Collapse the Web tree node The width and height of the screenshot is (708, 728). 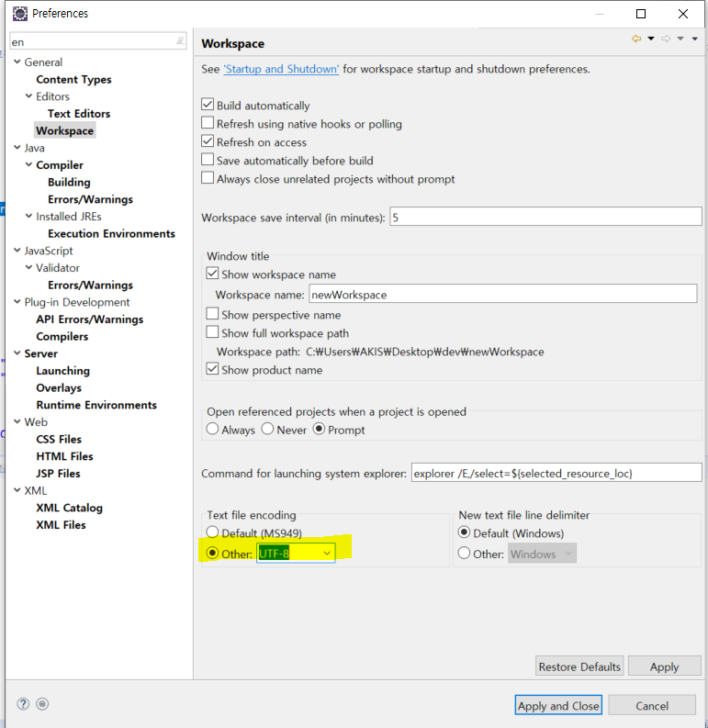click(x=17, y=421)
